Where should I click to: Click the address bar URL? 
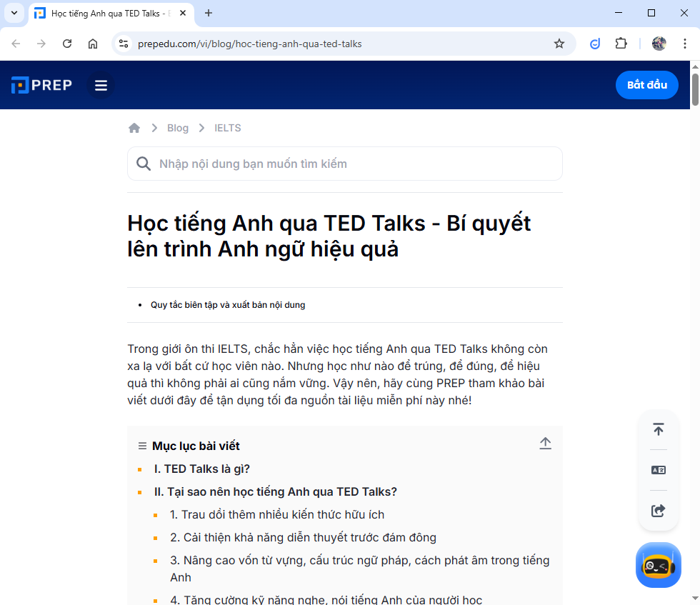pos(249,44)
